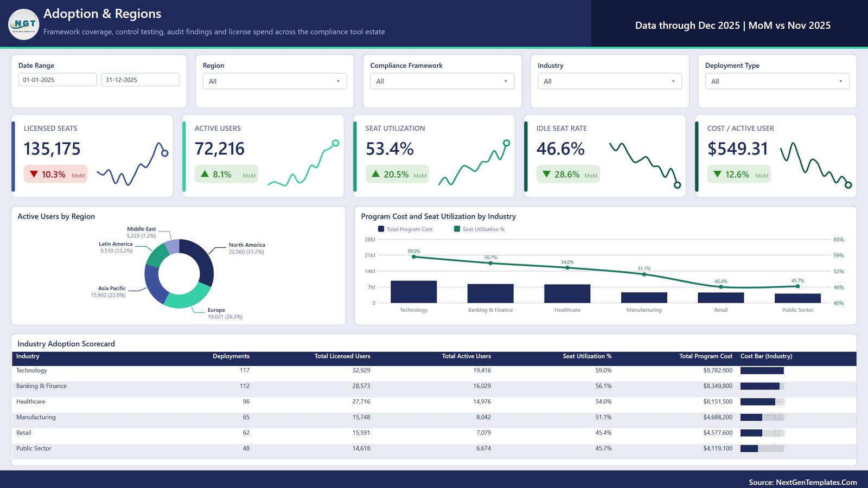Sort by Total Active Users column header
This screenshot has width=868, height=488.
pos(467,356)
